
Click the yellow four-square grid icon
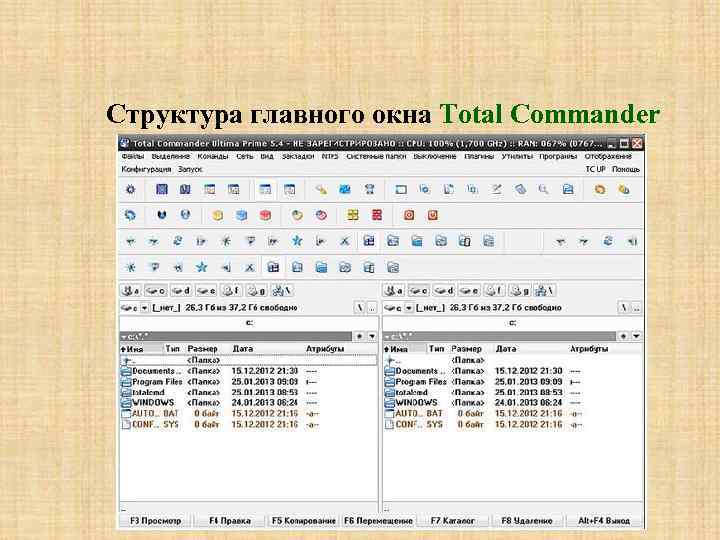tap(353, 215)
